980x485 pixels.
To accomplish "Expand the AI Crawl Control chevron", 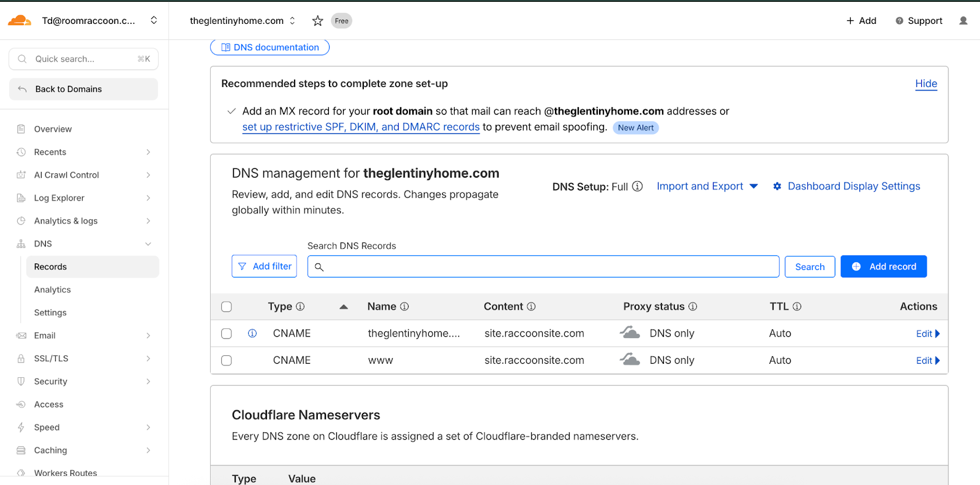I will click(x=148, y=175).
